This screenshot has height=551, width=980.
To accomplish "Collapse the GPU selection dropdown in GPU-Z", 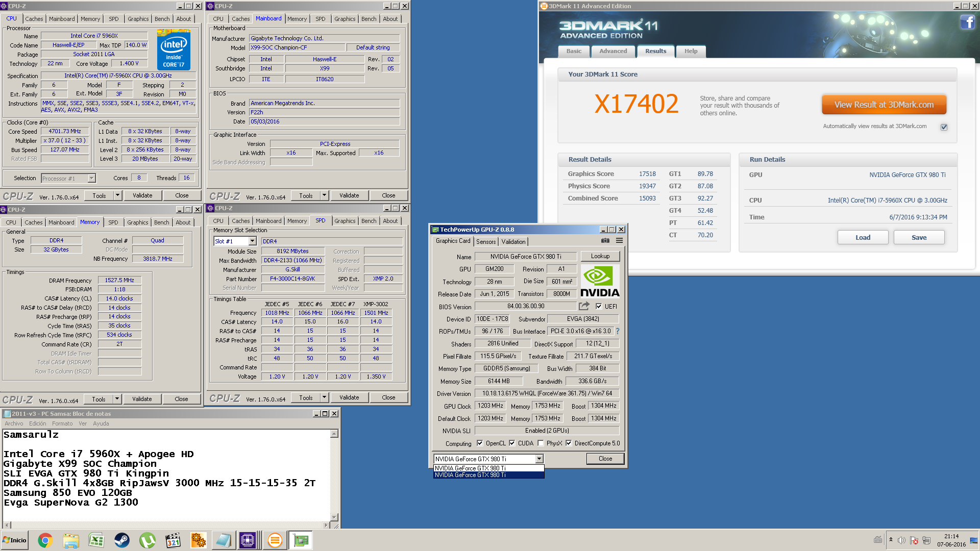I will (x=539, y=459).
